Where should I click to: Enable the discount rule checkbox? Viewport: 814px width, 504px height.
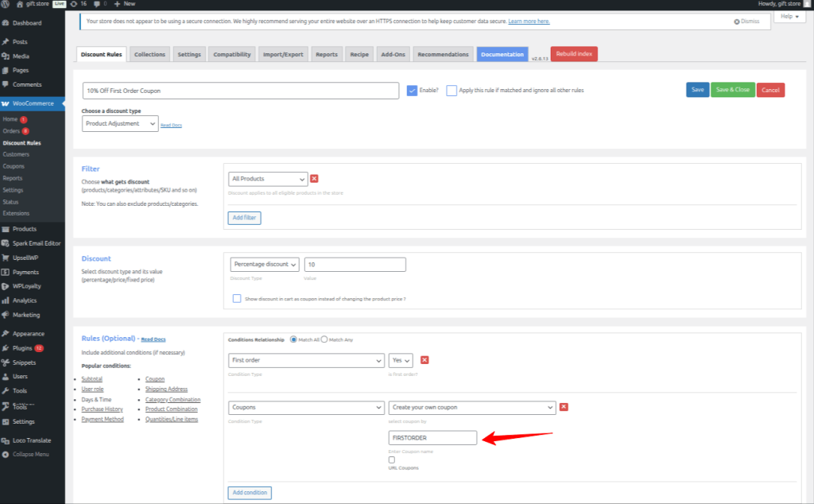click(411, 90)
